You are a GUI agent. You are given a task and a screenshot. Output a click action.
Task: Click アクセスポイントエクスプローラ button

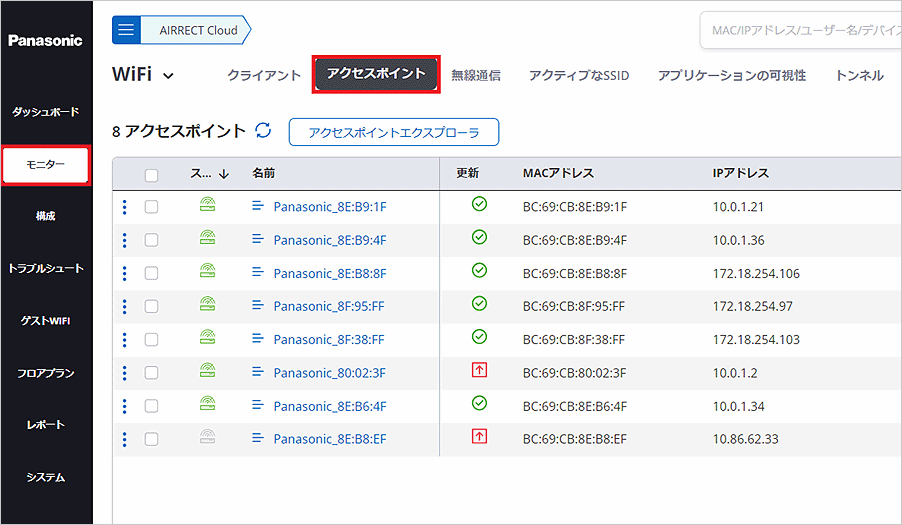394,132
